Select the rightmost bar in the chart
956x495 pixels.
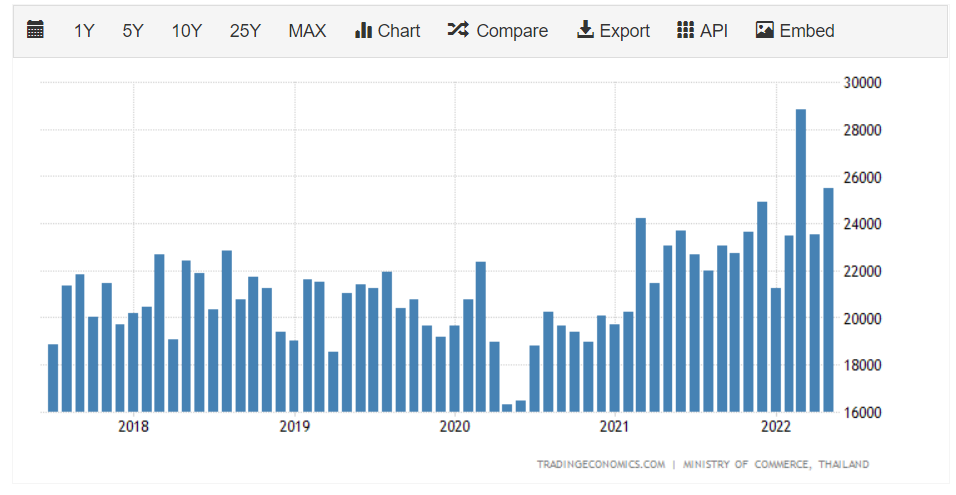828,299
